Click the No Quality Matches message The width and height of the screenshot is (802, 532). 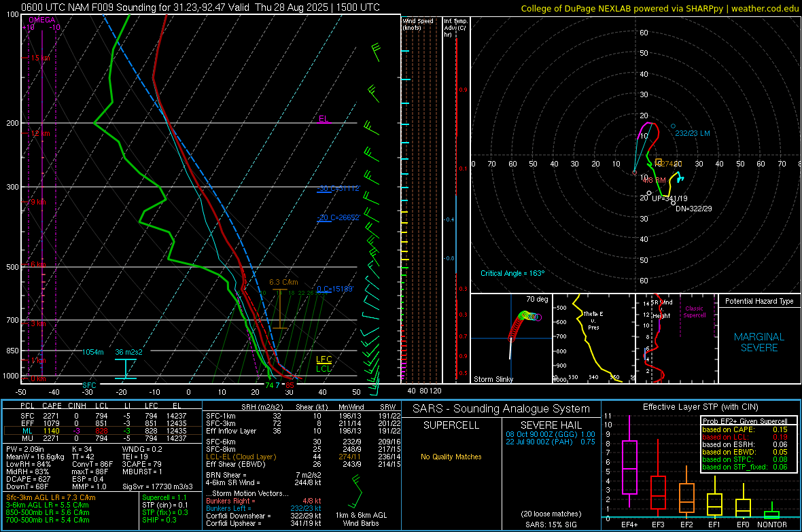pyautogui.click(x=451, y=457)
